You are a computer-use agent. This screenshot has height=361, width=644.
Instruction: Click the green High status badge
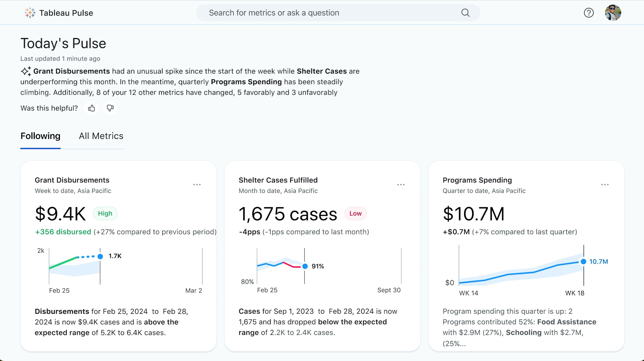(x=105, y=213)
